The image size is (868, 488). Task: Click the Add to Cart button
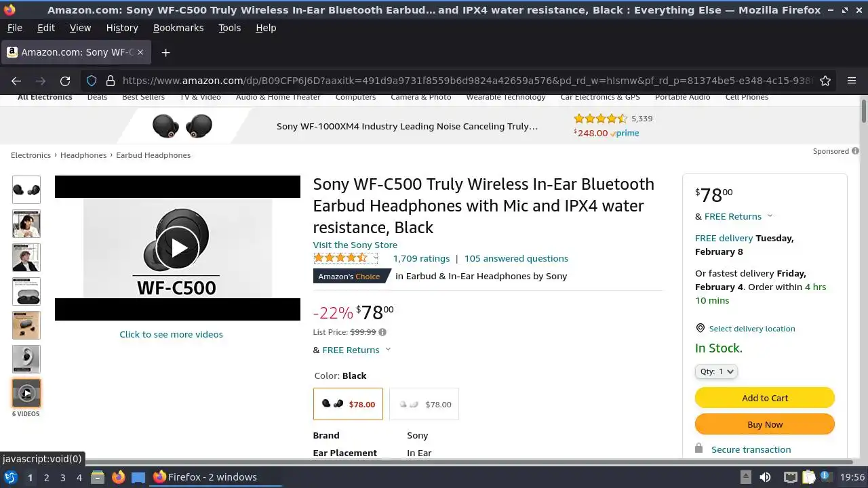765,398
